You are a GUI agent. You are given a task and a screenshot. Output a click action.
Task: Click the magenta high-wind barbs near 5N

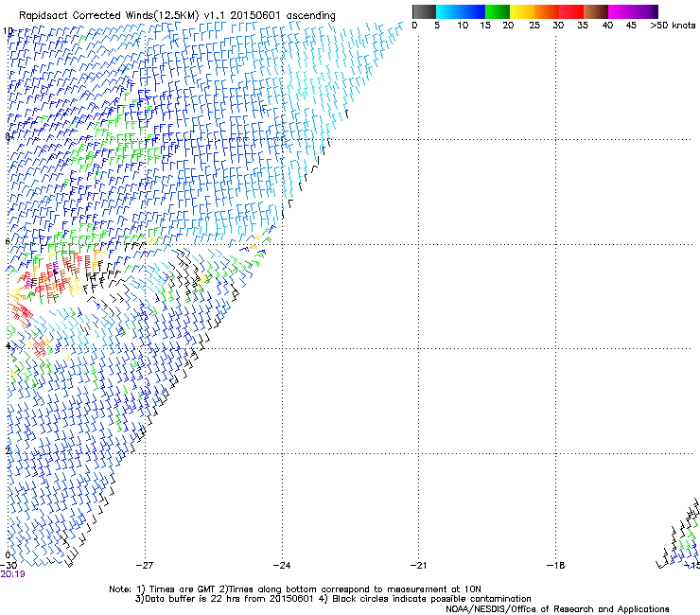click(x=30, y=282)
